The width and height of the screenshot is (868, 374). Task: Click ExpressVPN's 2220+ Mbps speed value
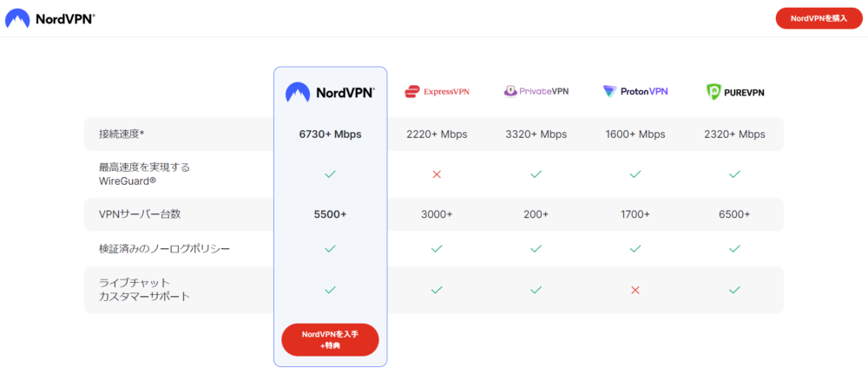coord(437,135)
